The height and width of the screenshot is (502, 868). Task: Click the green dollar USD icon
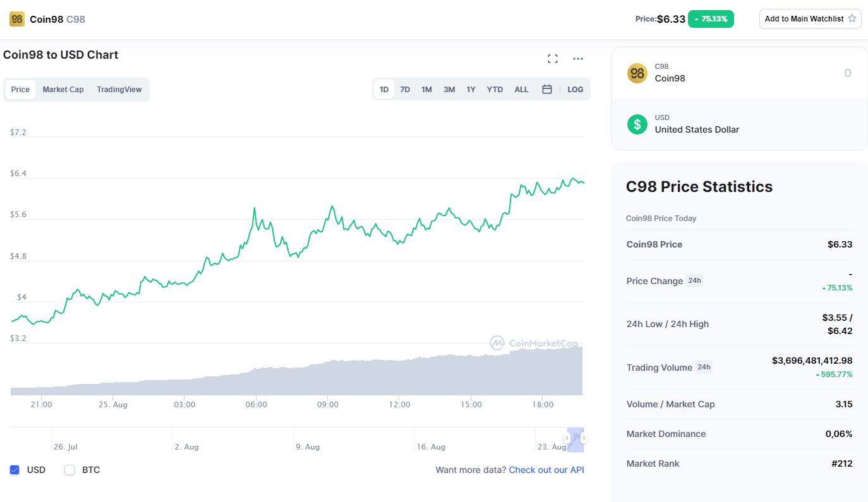point(637,124)
